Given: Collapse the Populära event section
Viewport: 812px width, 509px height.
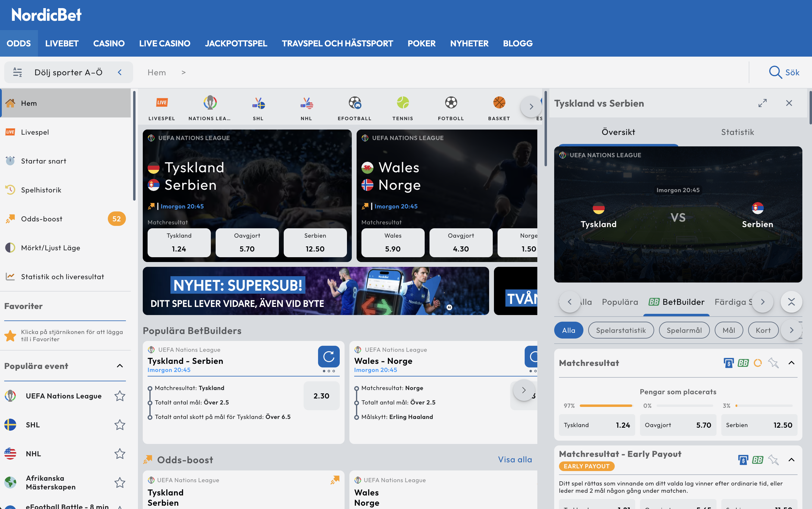Looking at the screenshot, I should click(120, 366).
